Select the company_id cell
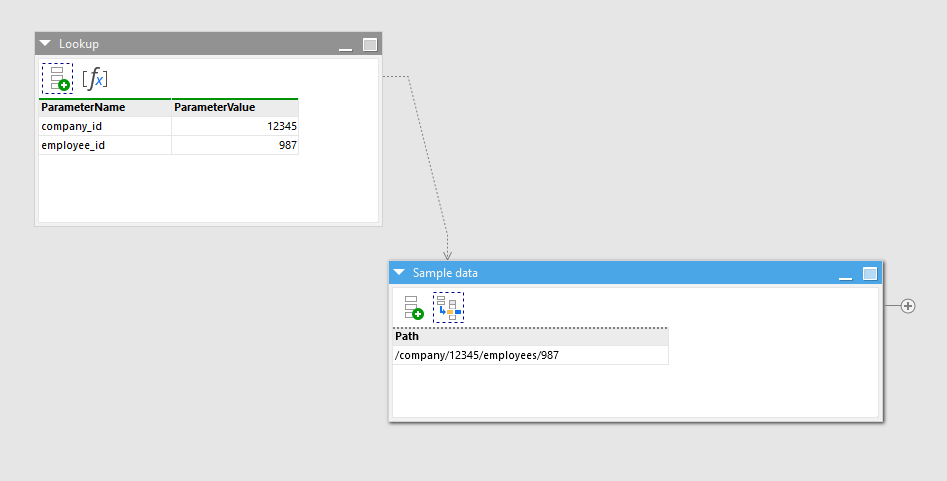The image size is (947, 481). point(104,126)
